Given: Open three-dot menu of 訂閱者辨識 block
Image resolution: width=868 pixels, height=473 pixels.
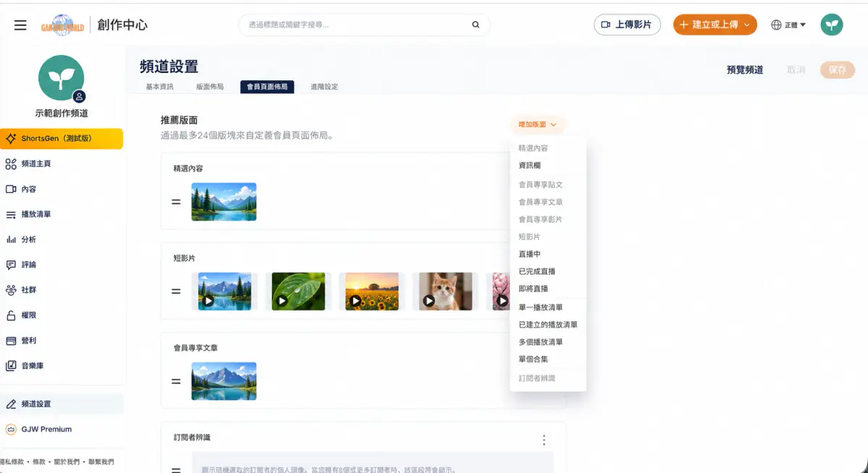Looking at the screenshot, I should [x=544, y=440].
